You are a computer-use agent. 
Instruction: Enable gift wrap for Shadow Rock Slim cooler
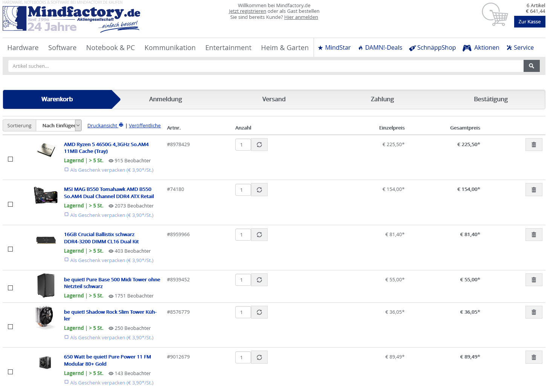(67, 337)
